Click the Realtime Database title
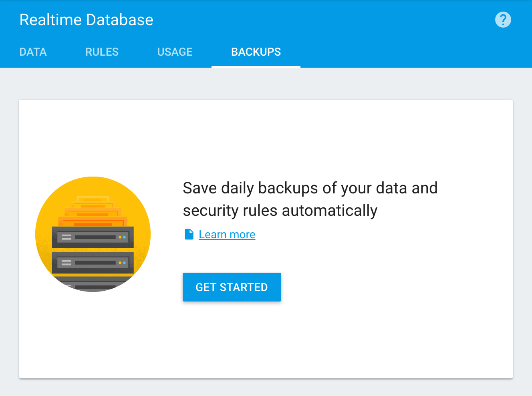This screenshot has width=532, height=396. [x=86, y=20]
